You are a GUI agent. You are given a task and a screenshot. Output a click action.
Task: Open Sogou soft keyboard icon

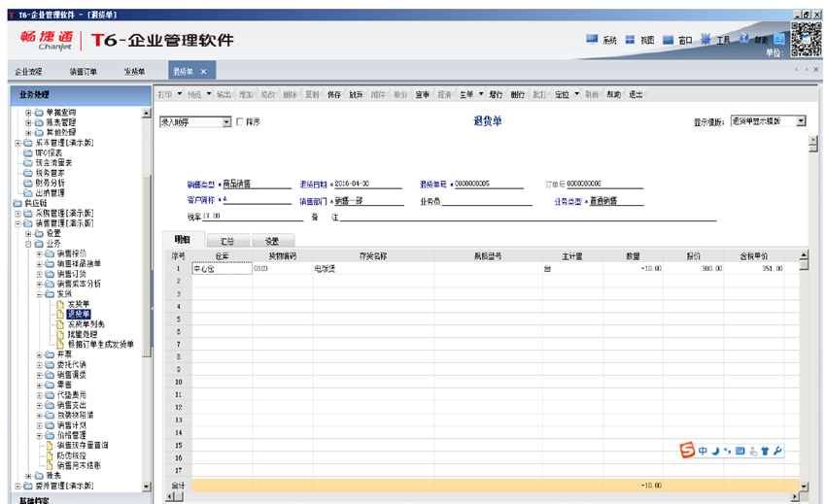[x=740, y=451]
